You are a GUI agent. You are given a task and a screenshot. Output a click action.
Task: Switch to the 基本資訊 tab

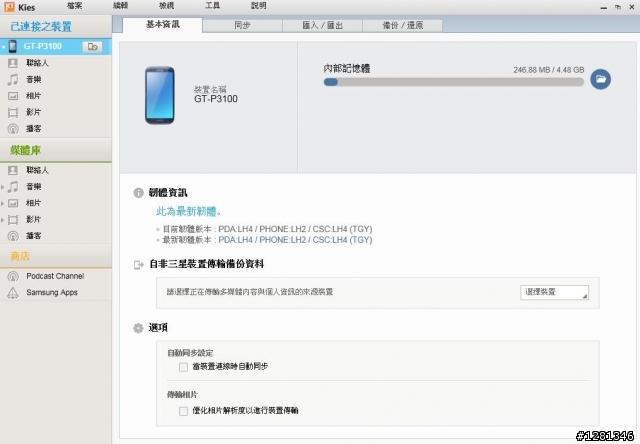pos(162,25)
